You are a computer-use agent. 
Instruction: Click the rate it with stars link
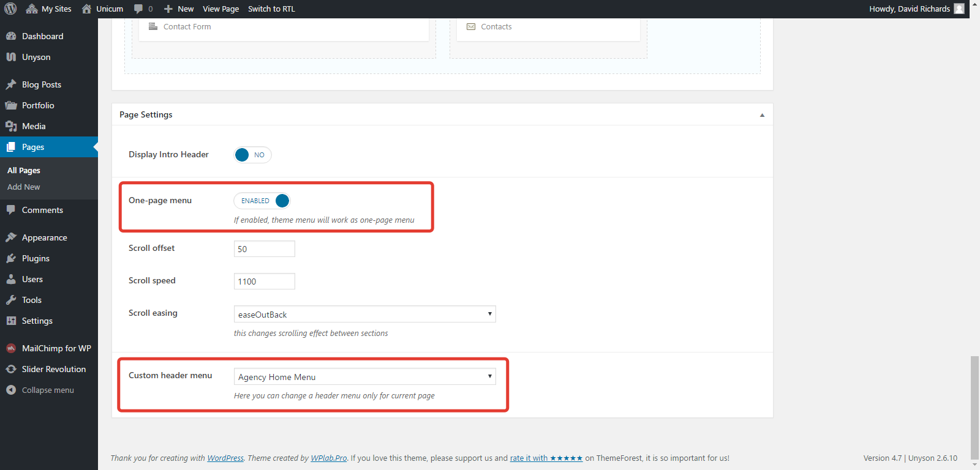pyautogui.click(x=546, y=458)
